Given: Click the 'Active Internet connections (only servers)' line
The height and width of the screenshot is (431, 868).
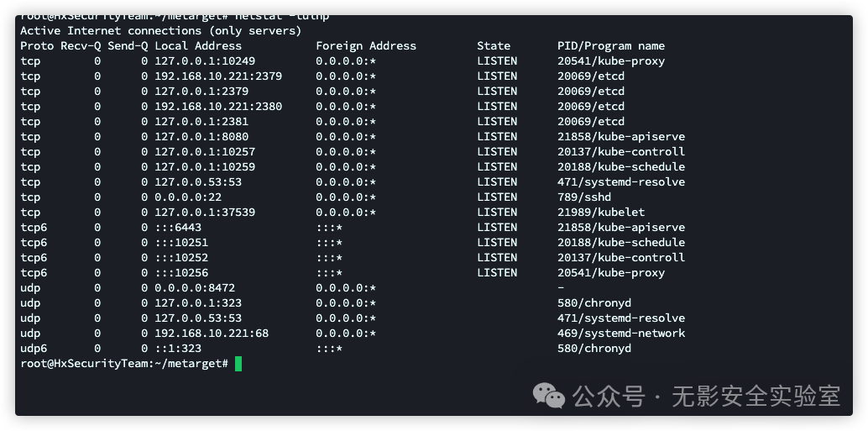Looking at the screenshot, I should point(160,31).
